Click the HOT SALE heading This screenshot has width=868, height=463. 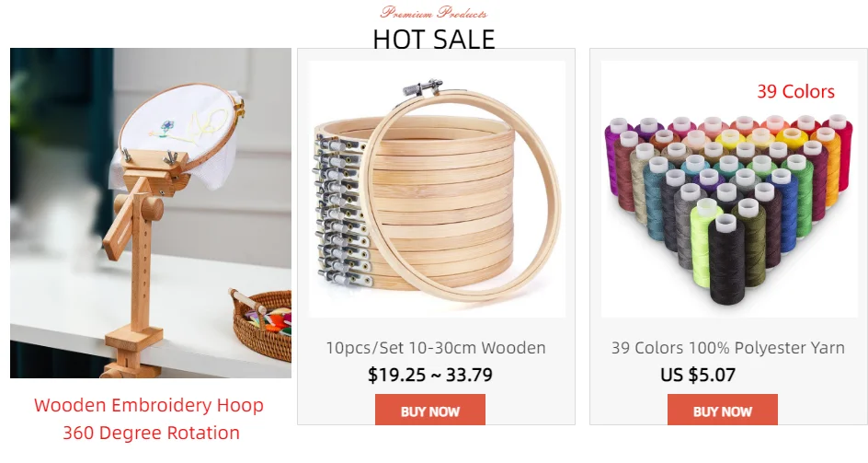pos(434,40)
